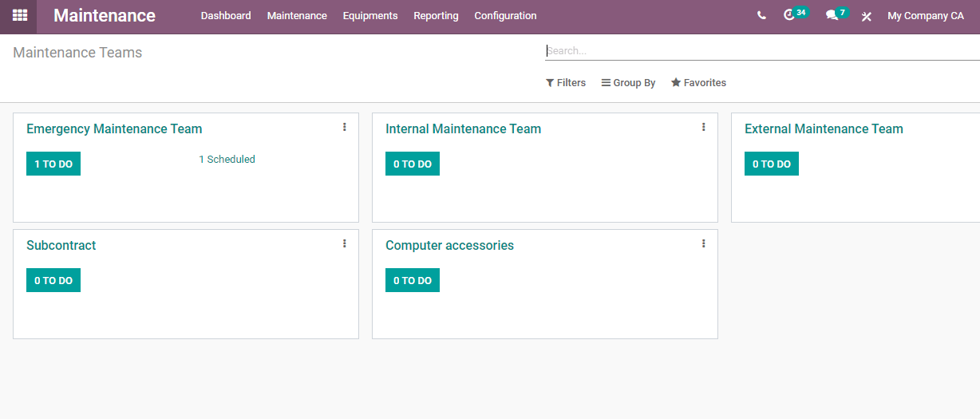This screenshot has height=419, width=980.
Task: Click 0 TO DO on External Maintenance Team
Action: point(772,164)
